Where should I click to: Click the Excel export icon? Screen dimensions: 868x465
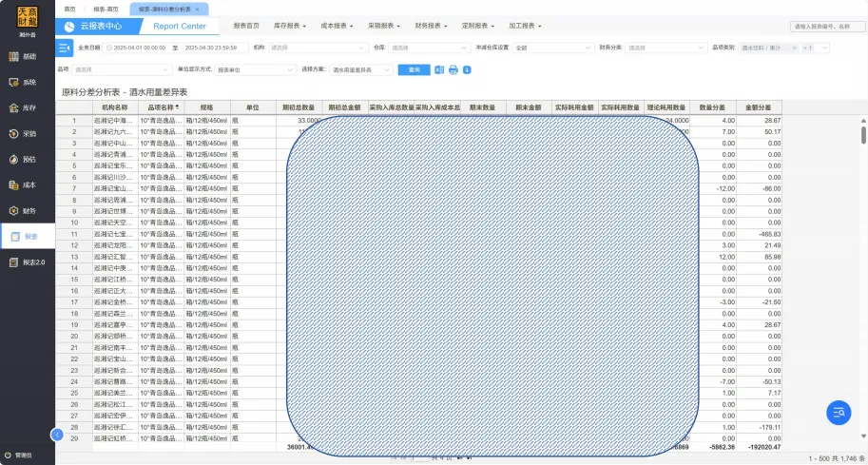(x=439, y=69)
